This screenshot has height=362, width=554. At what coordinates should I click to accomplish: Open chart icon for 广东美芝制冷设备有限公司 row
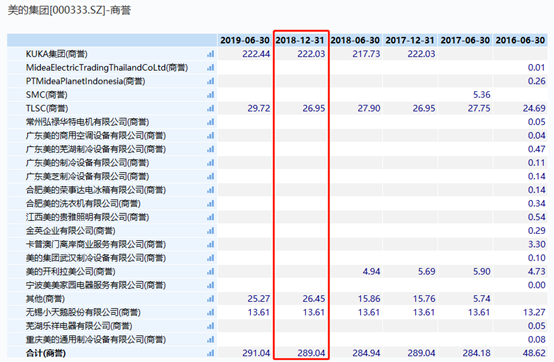(211, 176)
